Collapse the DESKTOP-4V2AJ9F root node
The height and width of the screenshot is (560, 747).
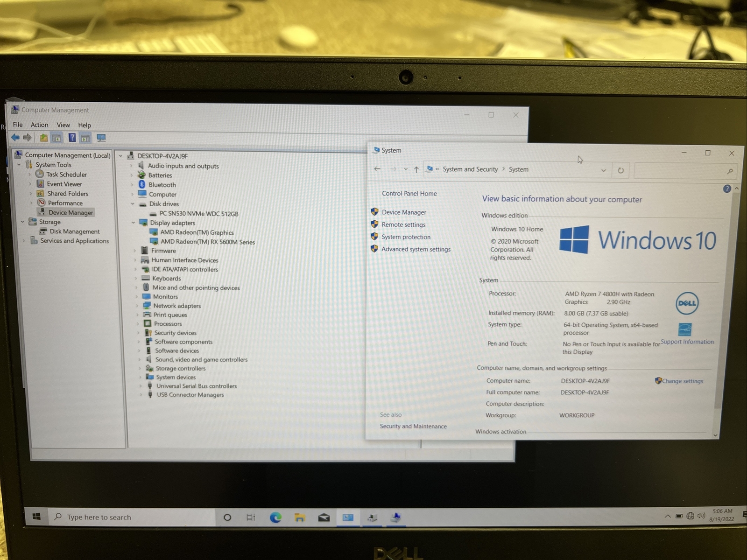click(x=120, y=156)
